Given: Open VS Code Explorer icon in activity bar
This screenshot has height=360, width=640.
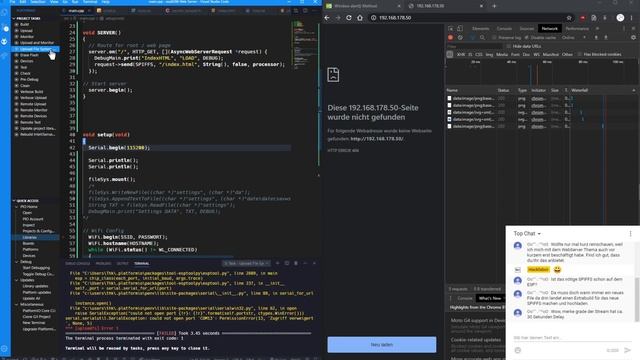Looking at the screenshot, I should point(4,12).
